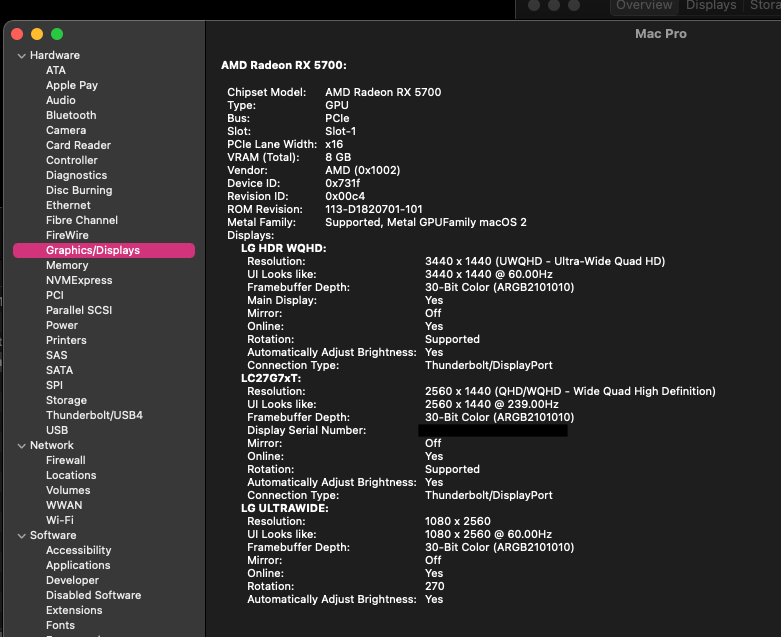Open Volumes under Network
Image resolution: width=781 pixels, height=637 pixels.
[x=68, y=490]
